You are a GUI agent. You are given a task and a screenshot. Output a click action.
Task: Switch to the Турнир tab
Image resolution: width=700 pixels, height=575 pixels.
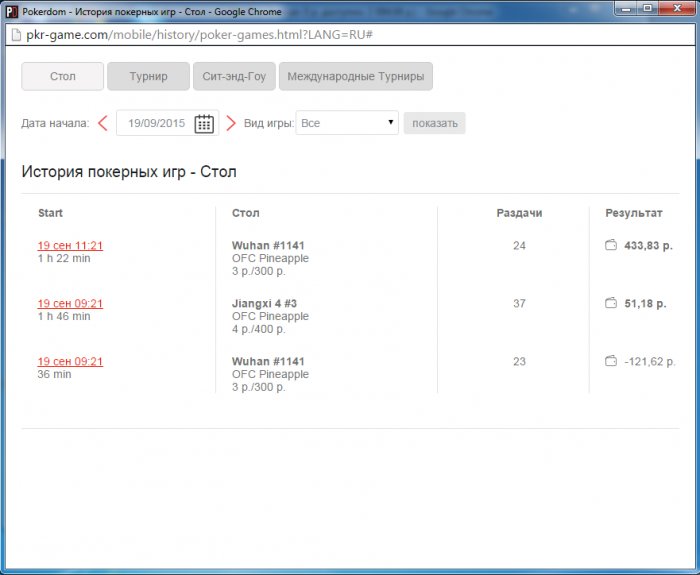[148, 76]
